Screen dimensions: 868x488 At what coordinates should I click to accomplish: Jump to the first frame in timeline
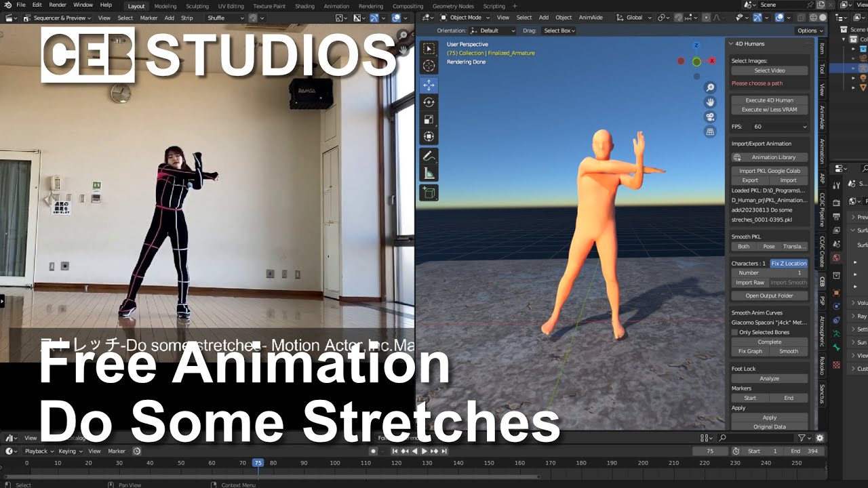click(395, 451)
